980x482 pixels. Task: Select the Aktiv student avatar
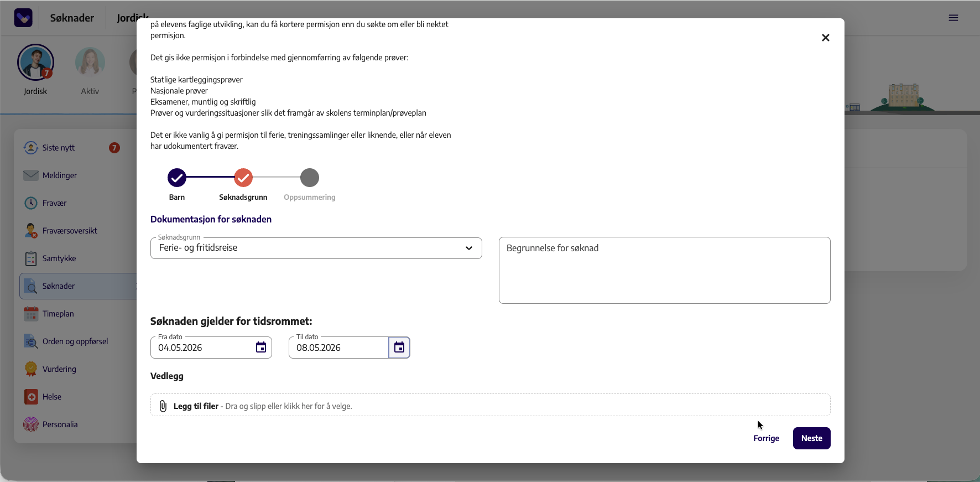click(x=90, y=63)
